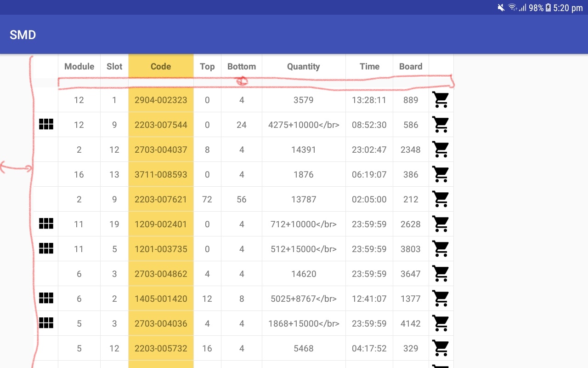Click the cart icon beside board 586
This screenshot has height=368, width=588.
440,125
